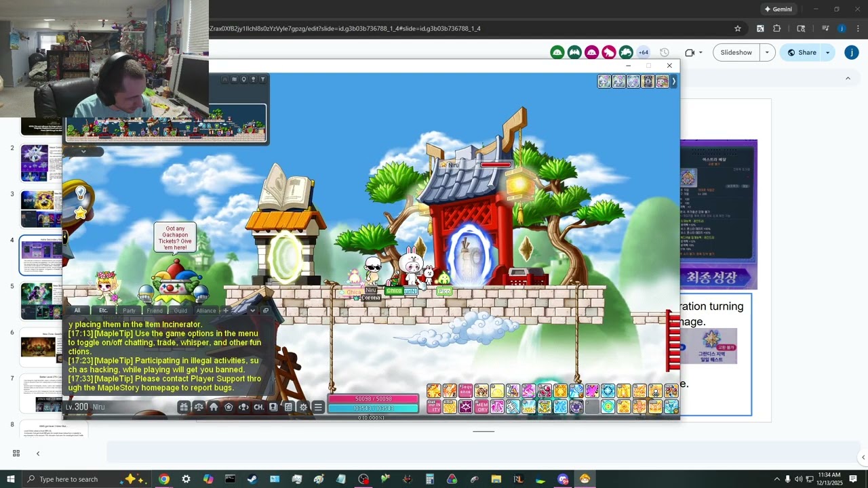
Task: Click the blue MP bar 103543 / 103543
Action: click(373, 408)
